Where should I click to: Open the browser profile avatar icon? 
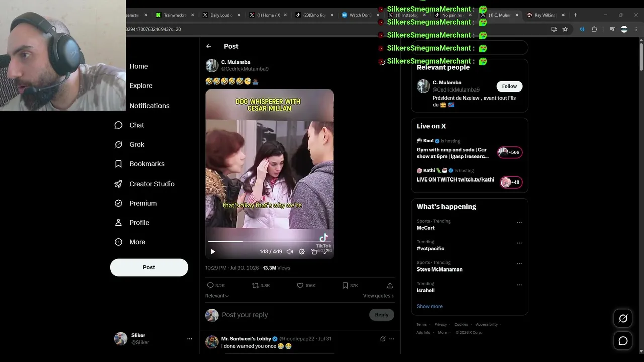click(x=624, y=29)
